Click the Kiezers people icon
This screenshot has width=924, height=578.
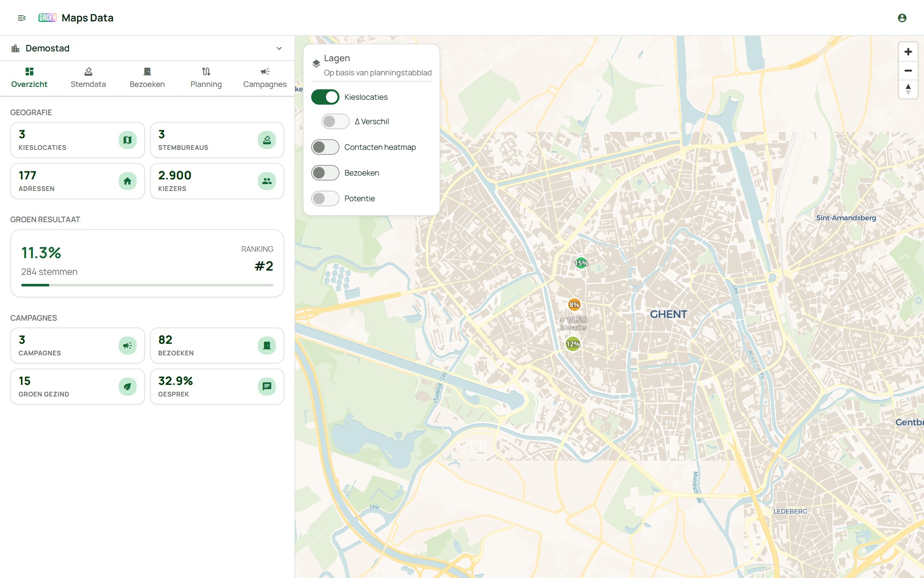(x=267, y=181)
